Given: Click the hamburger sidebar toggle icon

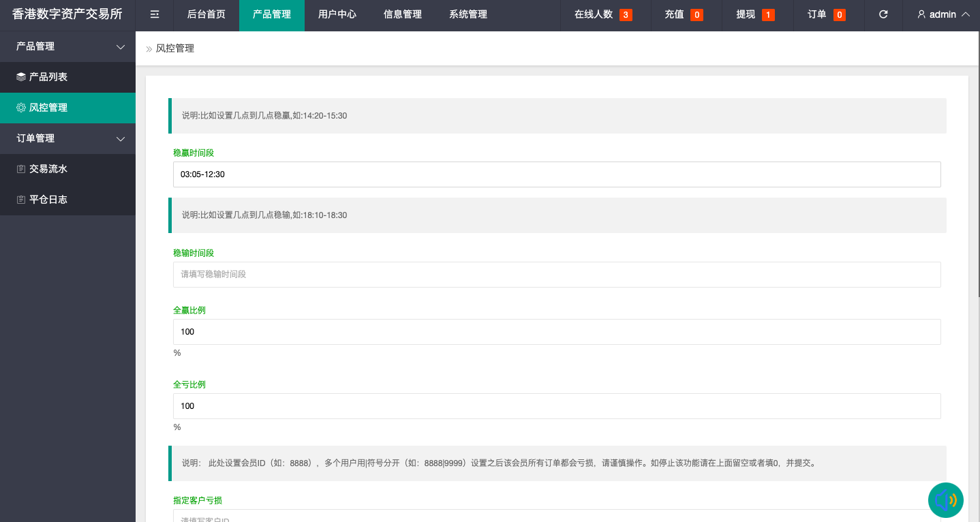Looking at the screenshot, I should (153, 14).
